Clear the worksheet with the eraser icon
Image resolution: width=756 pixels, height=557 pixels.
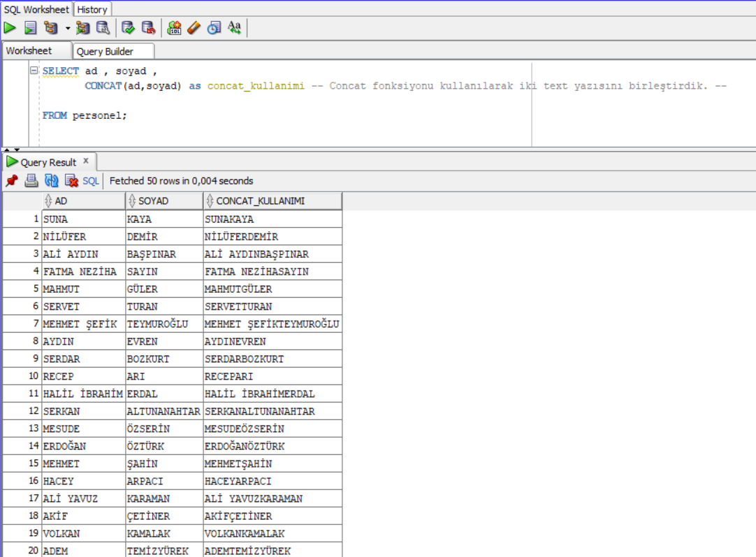194,28
